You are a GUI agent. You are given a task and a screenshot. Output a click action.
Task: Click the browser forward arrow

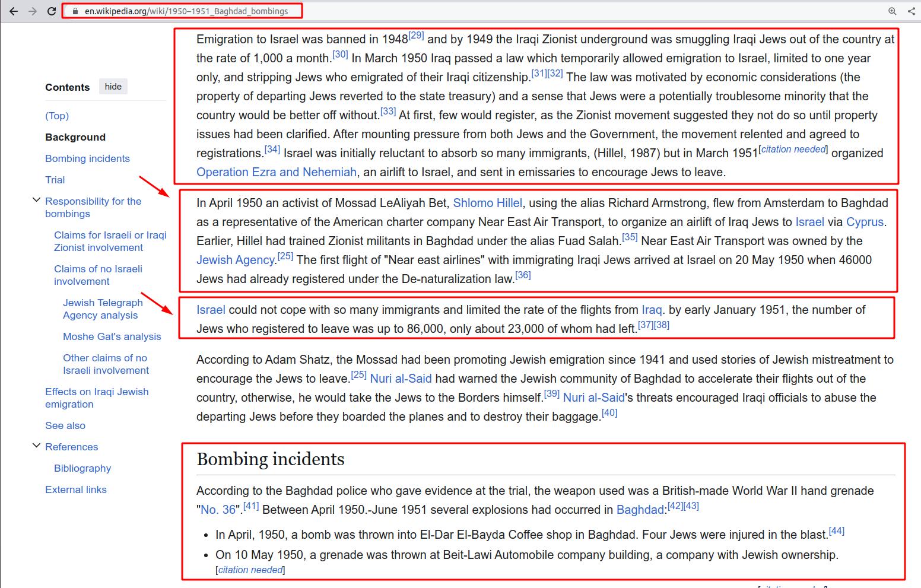pyautogui.click(x=33, y=11)
